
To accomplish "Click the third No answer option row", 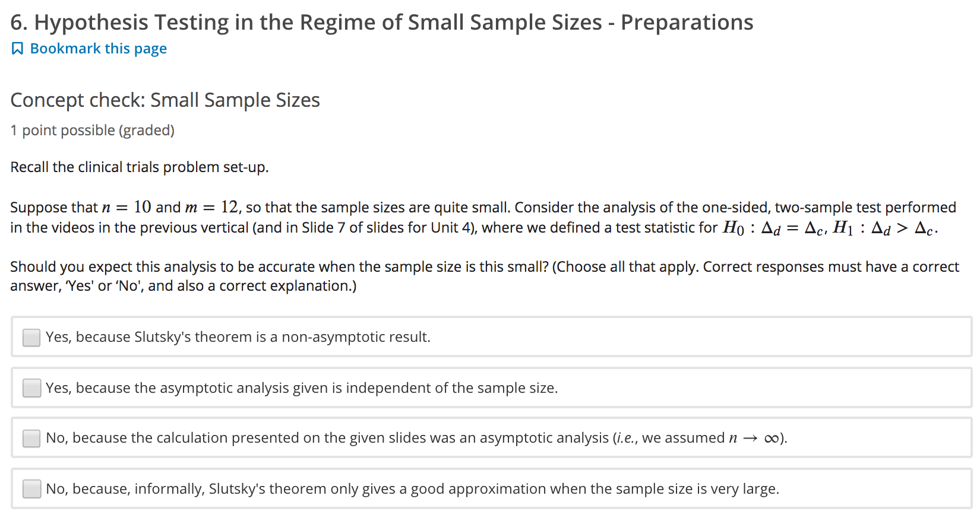I will coord(416,438).
